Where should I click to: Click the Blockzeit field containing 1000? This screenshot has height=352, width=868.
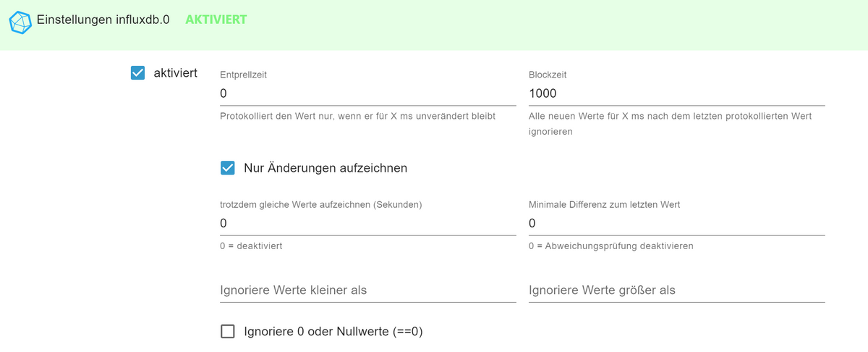click(x=676, y=93)
